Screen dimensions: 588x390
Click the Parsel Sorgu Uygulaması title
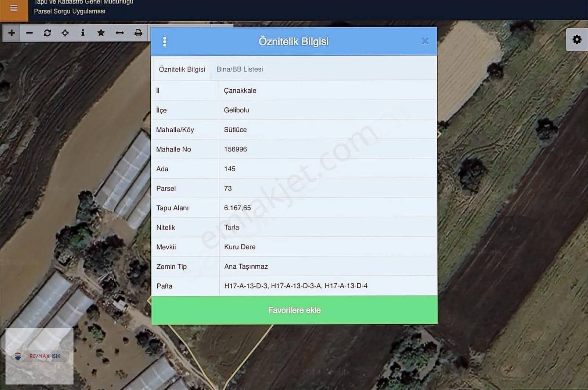click(70, 11)
